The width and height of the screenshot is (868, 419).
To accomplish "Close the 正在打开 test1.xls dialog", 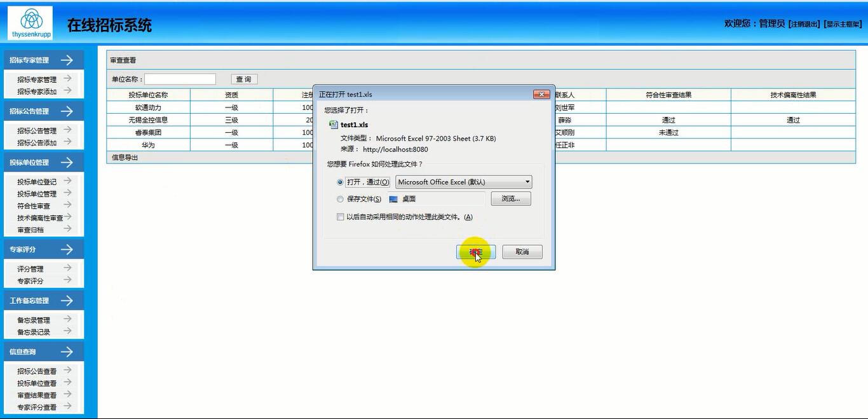I will pyautogui.click(x=541, y=94).
